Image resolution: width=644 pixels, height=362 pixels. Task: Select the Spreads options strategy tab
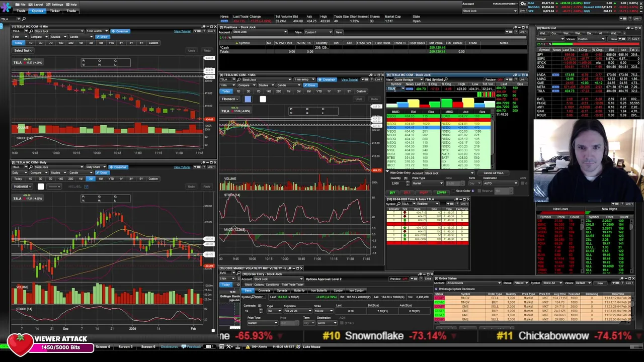pos(282,291)
